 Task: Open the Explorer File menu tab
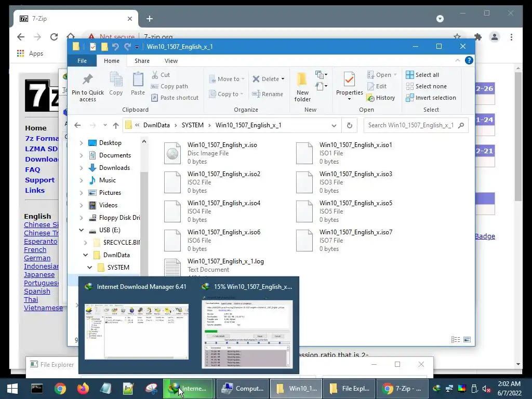pos(82,61)
